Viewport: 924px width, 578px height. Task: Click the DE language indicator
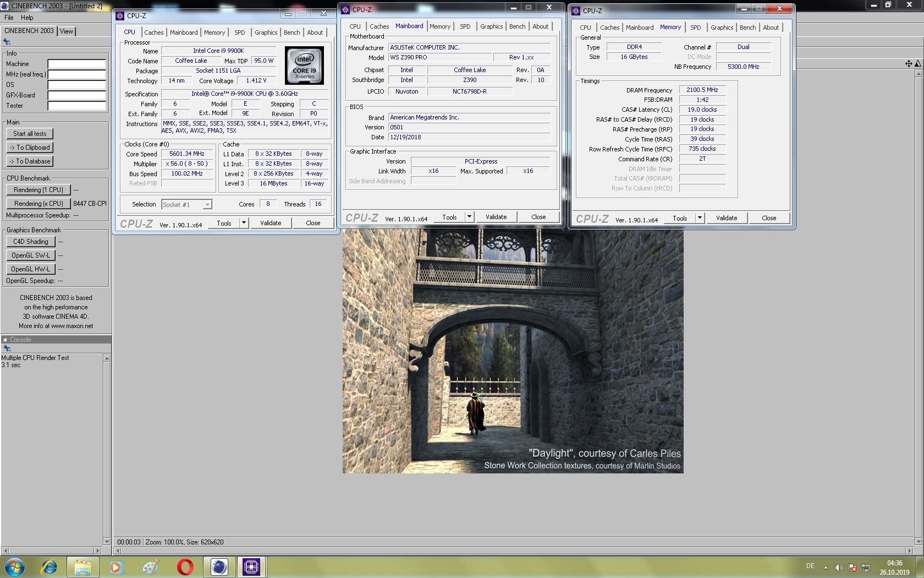(x=810, y=566)
